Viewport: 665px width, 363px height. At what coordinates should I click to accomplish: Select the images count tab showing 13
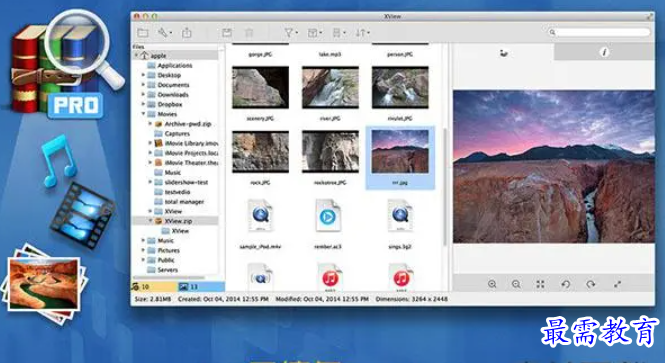(x=201, y=287)
